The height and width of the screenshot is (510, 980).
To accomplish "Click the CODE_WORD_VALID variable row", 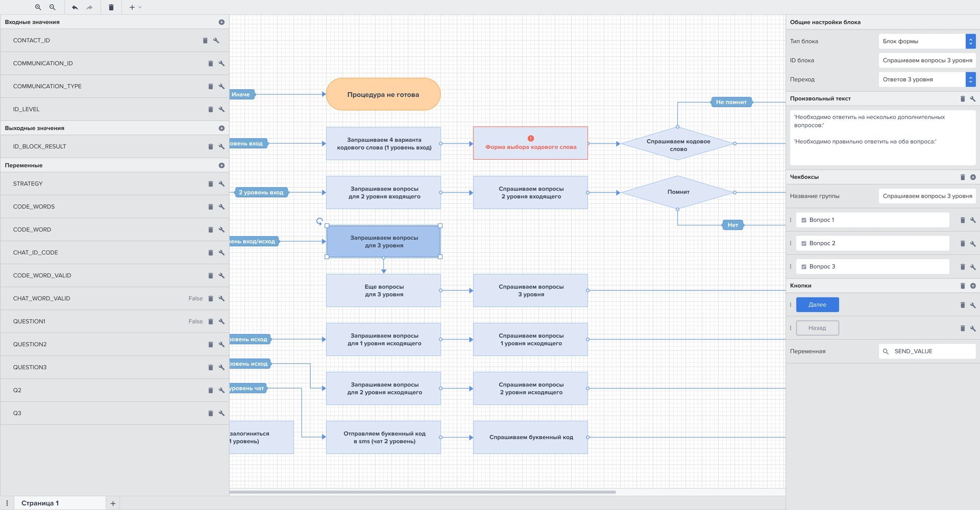I will coord(115,275).
